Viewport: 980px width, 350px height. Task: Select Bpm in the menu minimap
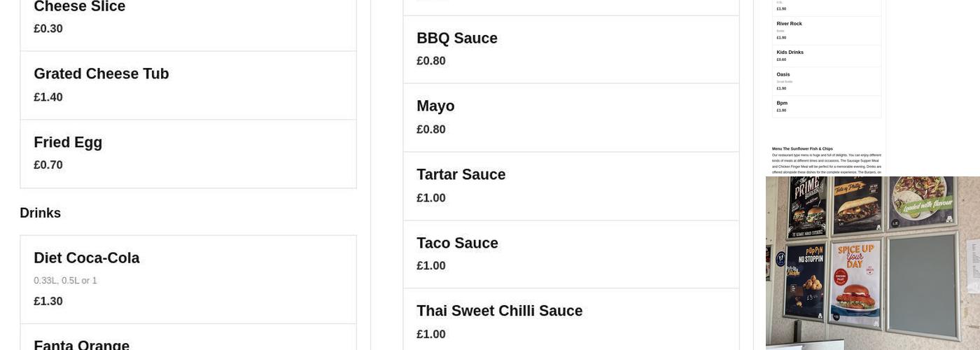pos(782,103)
